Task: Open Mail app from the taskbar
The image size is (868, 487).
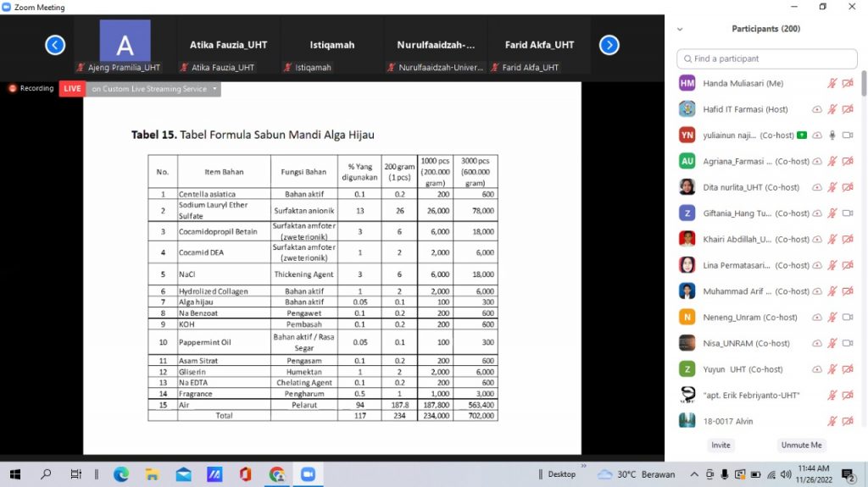Action: tap(183, 474)
